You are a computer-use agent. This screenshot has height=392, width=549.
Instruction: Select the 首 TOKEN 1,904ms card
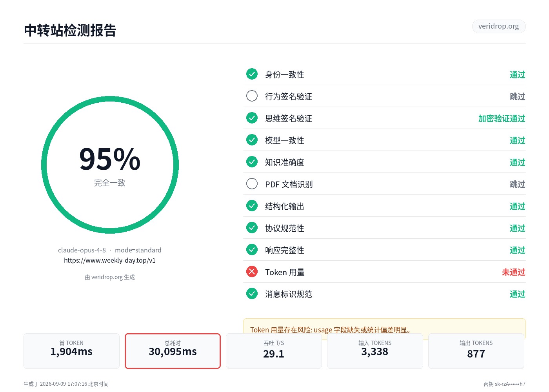pos(71,351)
